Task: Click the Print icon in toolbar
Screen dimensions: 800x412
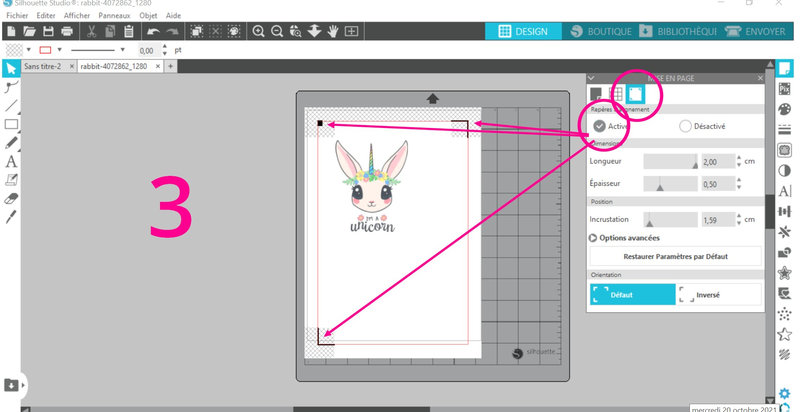Action: [x=66, y=32]
